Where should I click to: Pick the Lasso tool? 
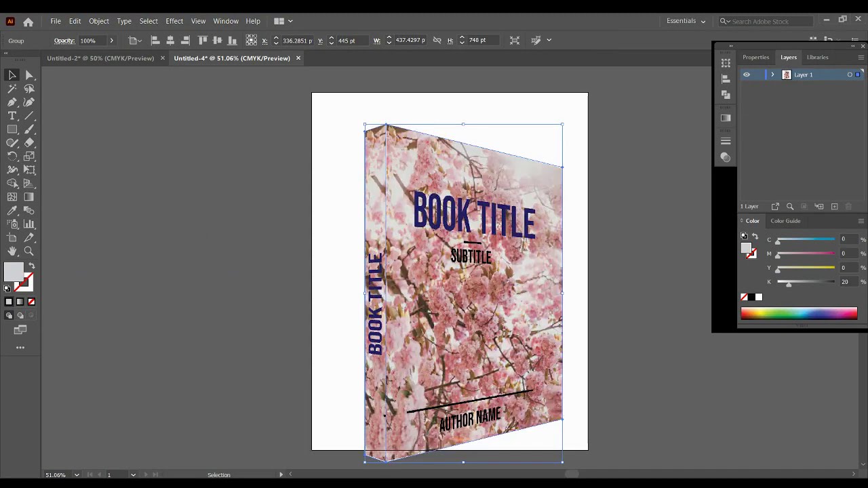point(29,89)
